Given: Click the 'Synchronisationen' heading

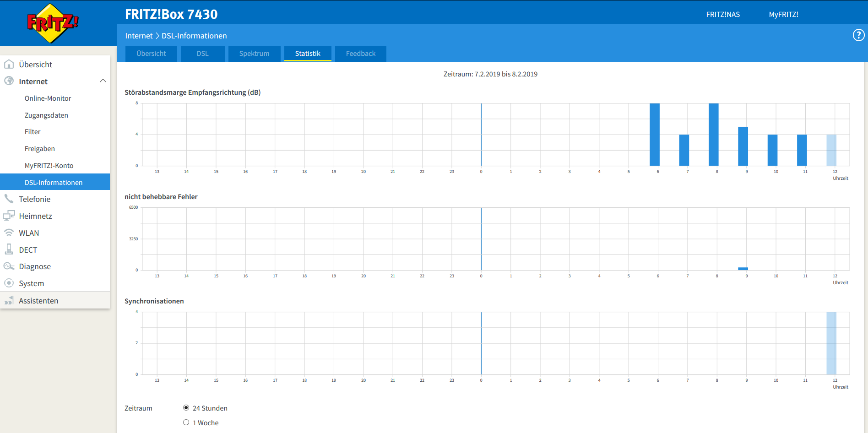Looking at the screenshot, I should click(x=154, y=301).
